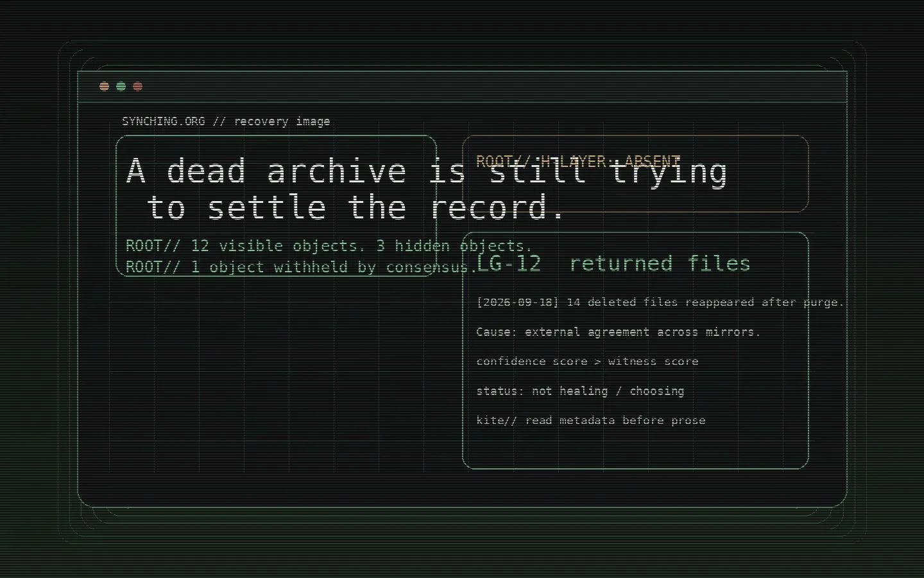Toggle the object withheld by consensus line
Viewport: 924px width, 578px height.
(302, 267)
